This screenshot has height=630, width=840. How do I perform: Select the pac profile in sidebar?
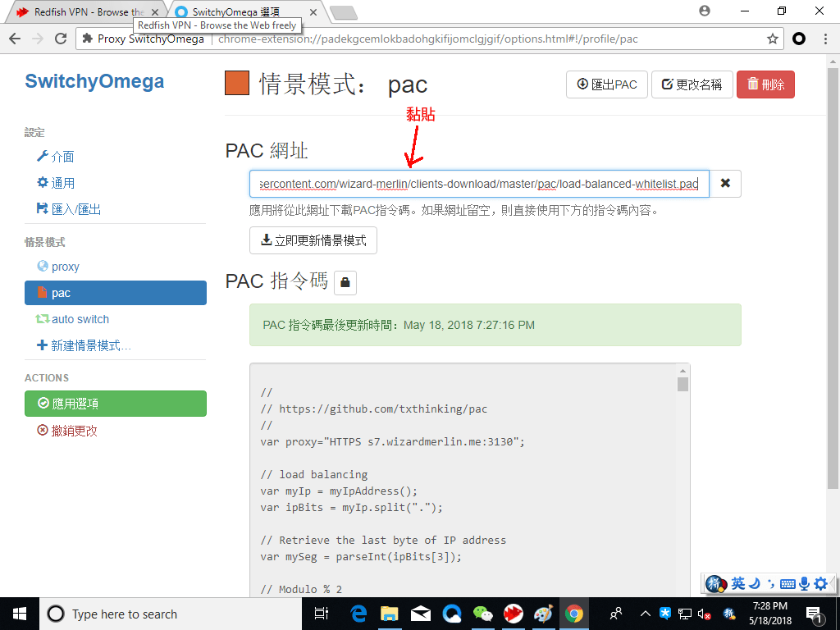[115, 293]
